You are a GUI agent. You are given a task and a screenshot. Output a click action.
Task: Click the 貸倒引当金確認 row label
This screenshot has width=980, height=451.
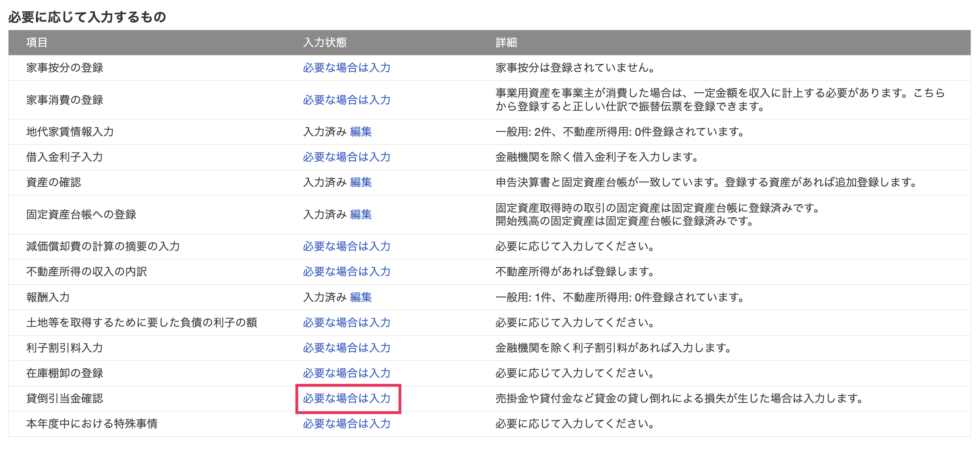65,398
